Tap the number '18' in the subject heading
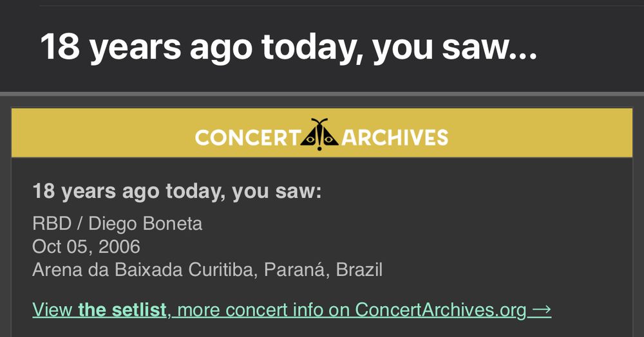 (x=60, y=46)
